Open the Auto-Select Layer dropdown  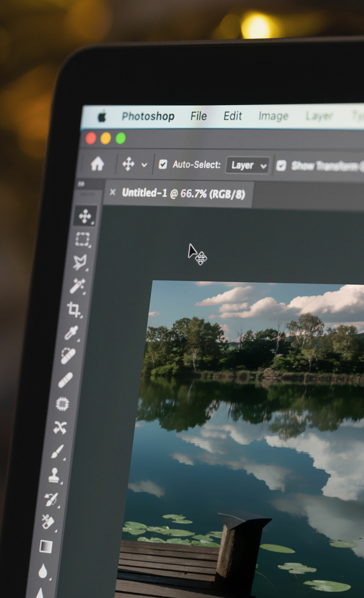tap(247, 165)
